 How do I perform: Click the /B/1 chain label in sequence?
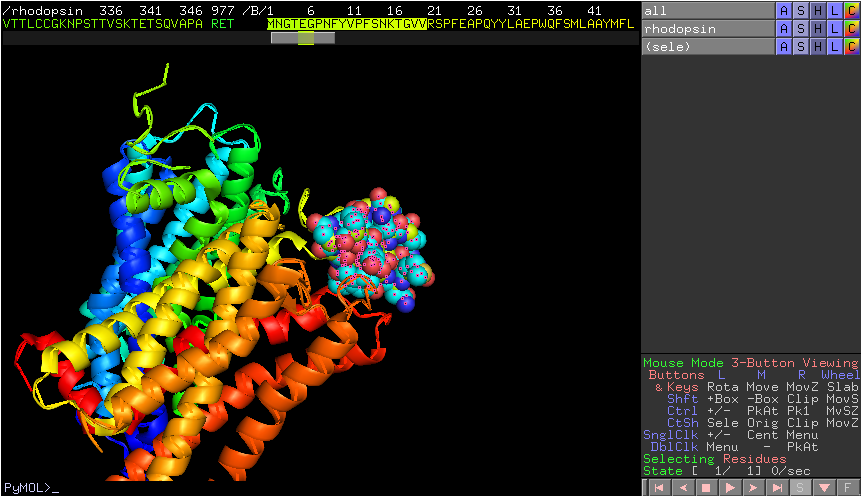click(x=258, y=11)
